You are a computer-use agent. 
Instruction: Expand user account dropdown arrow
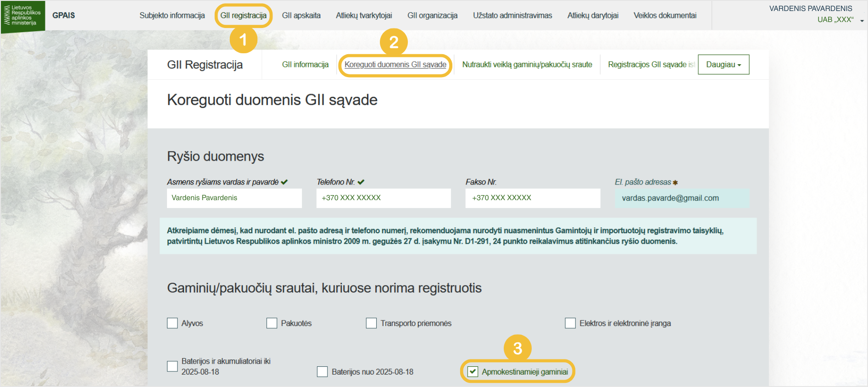click(862, 21)
